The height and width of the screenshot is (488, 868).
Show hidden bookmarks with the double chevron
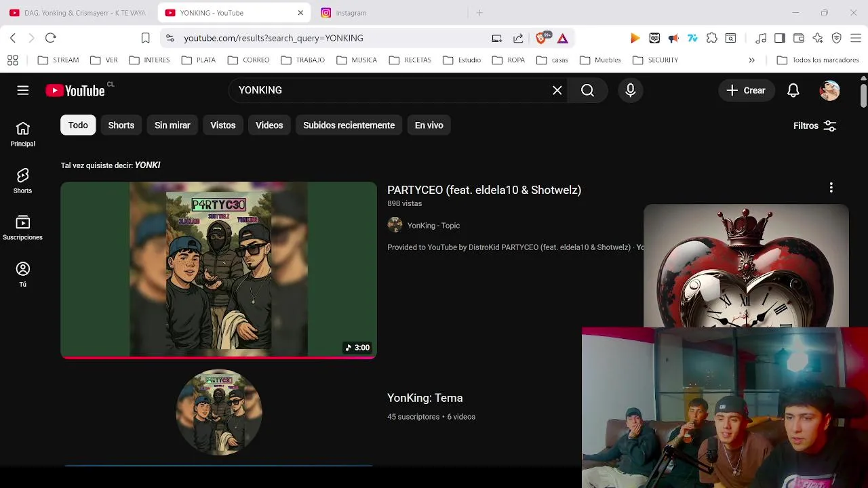pos(751,60)
